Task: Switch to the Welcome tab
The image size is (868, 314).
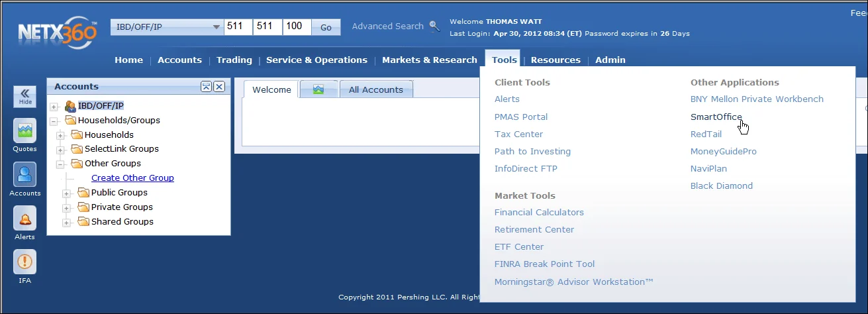Action: click(271, 89)
